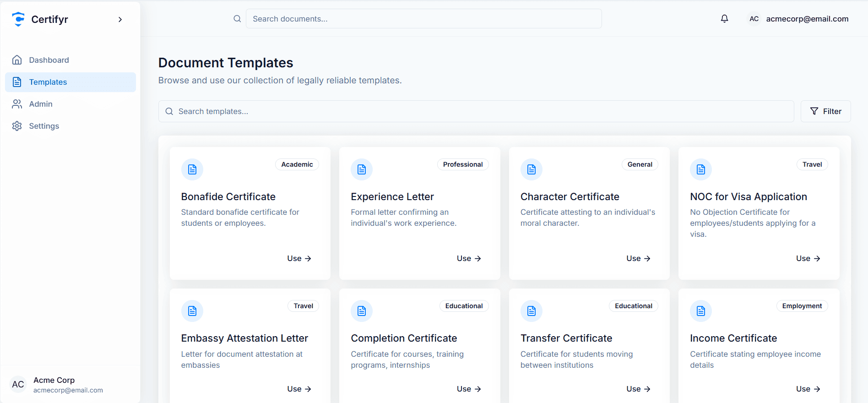Click the Experience Letter document icon
Image resolution: width=868 pixels, height=403 pixels.
coord(362,169)
